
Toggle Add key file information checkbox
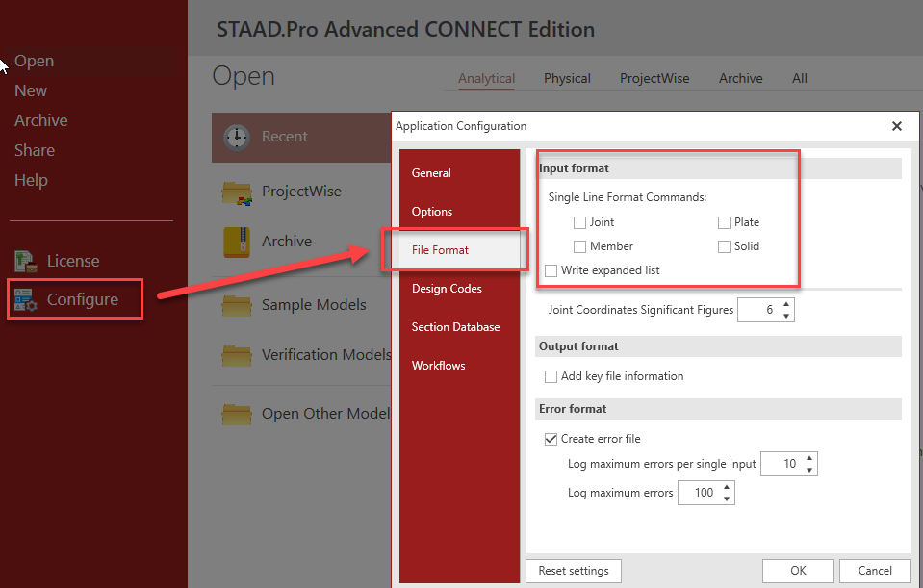(551, 376)
